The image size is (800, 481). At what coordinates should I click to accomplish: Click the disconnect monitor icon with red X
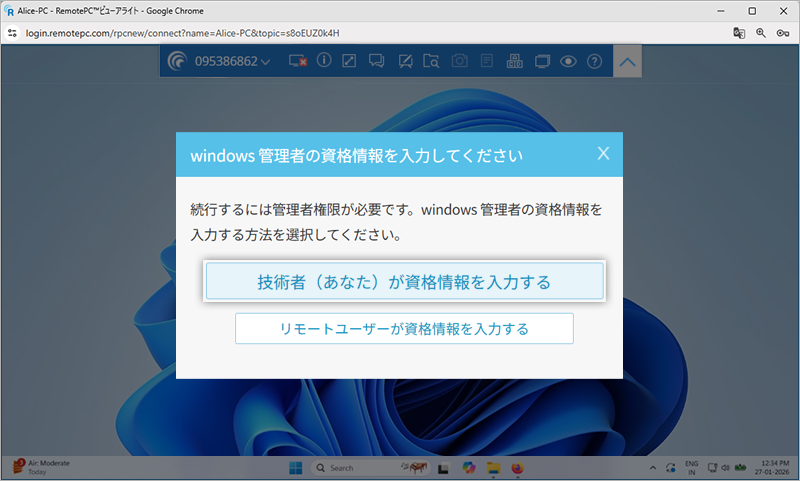(298, 61)
